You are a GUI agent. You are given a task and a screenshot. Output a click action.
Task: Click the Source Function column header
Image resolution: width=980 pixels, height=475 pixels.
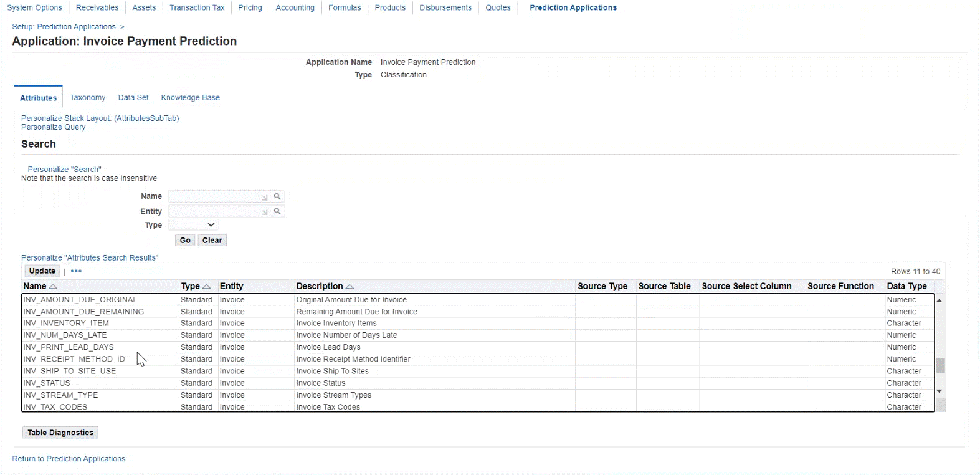click(841, 287)
